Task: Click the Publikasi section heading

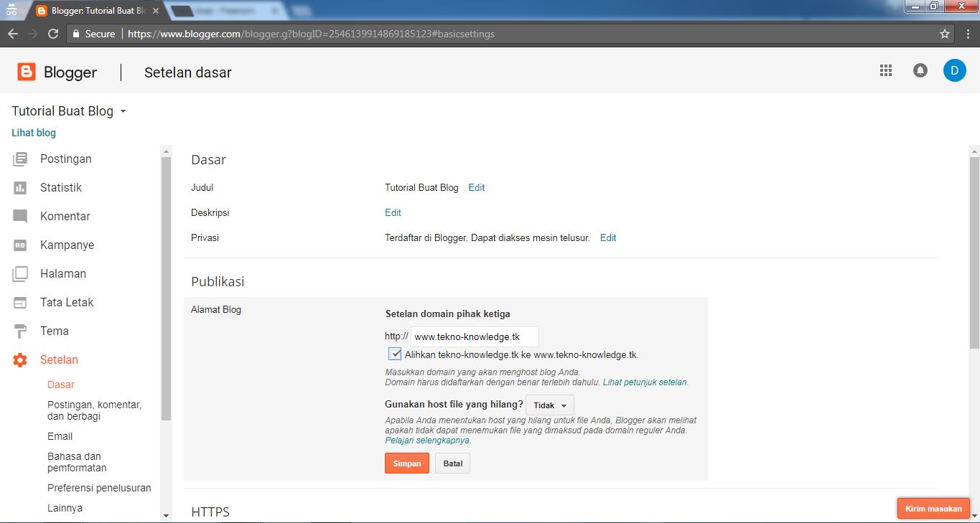Action: pos(218,281)
